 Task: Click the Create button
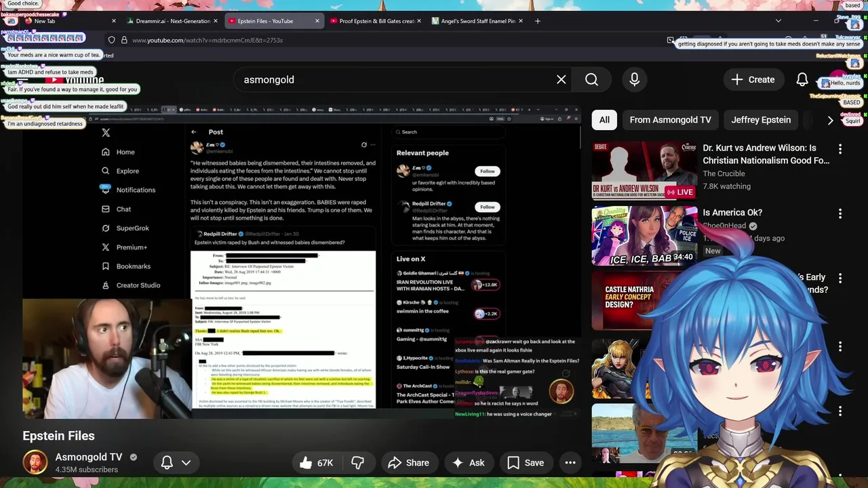753,79
